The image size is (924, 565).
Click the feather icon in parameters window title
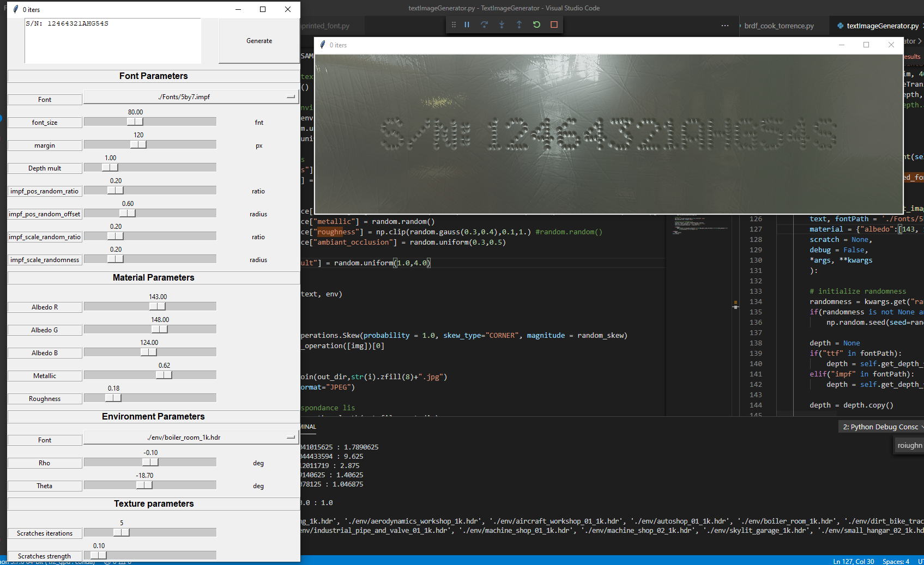[16, 9]
